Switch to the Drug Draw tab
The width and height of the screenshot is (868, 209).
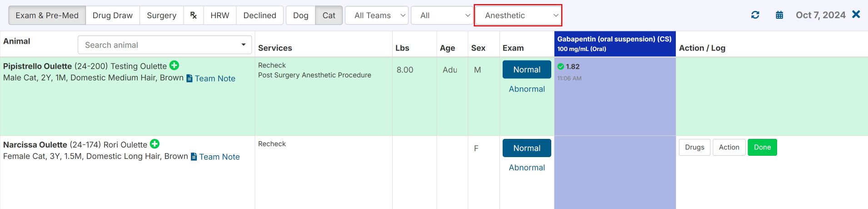coord(112,15)
